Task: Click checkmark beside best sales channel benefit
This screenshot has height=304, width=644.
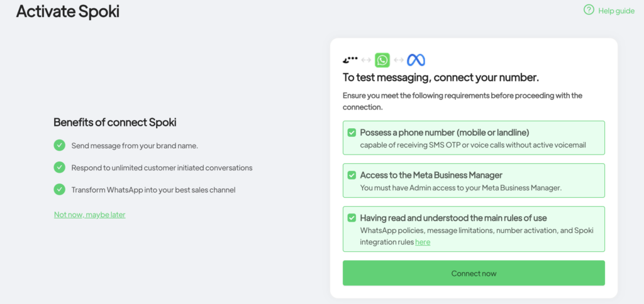Action: pos(60,189)
